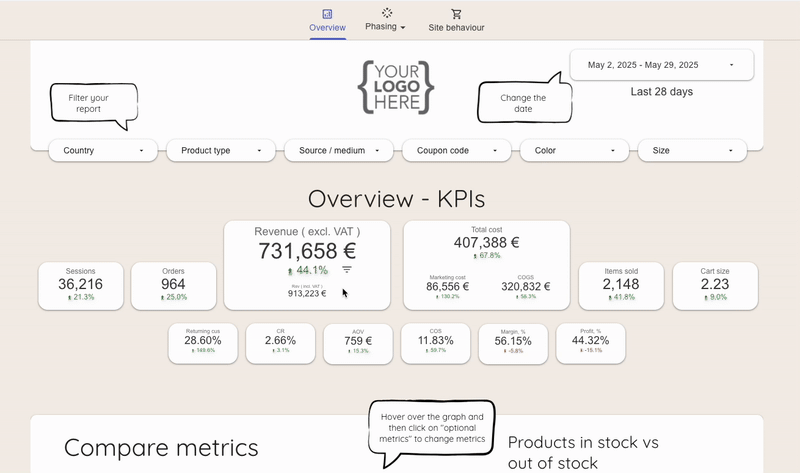The width and height of the screenshot is (800, 473).
Task: Click the filter icon under Revenue
Action: click(347, 270)
